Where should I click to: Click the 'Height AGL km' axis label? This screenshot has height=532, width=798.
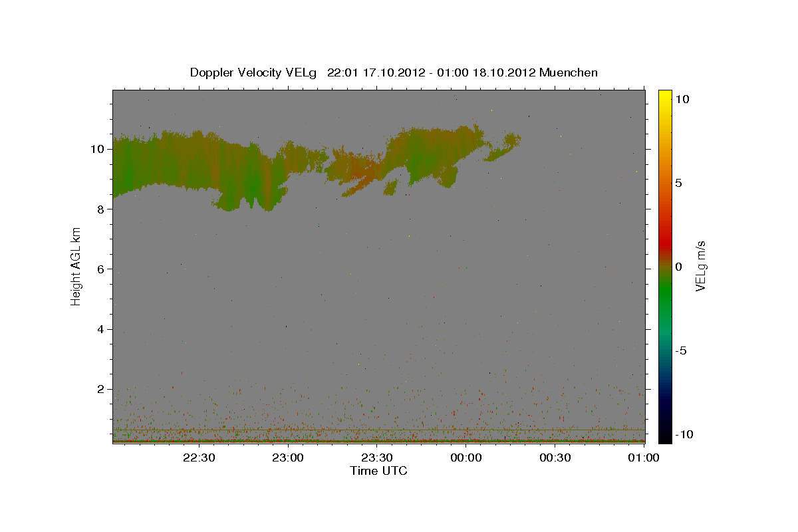coord(76,267)
